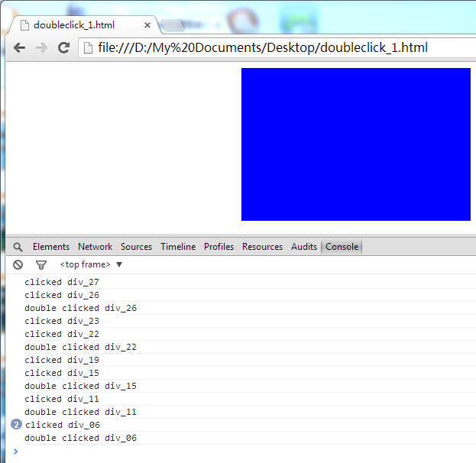Toggle the console filter funnel
This screenshot has width=476, height=463.
pos(41,264)
